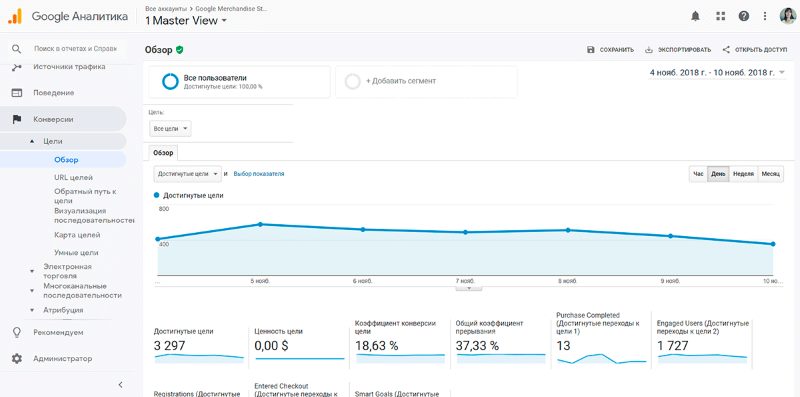Expand 'Электронная торговля' section

coord(32,271)
